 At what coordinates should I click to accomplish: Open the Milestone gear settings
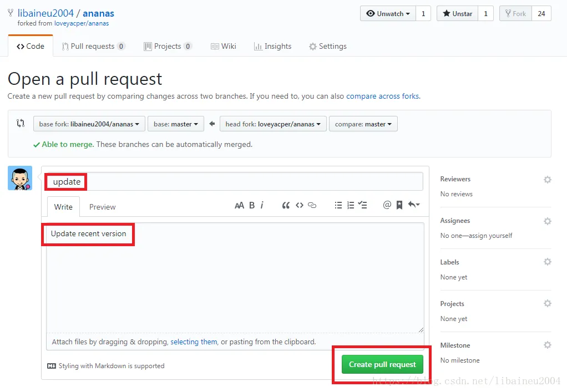[548, 345]
